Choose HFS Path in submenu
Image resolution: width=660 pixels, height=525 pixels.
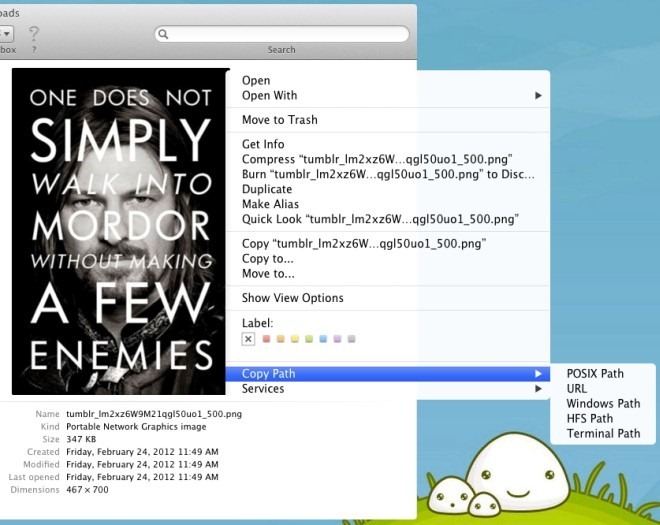click(603, 418)
